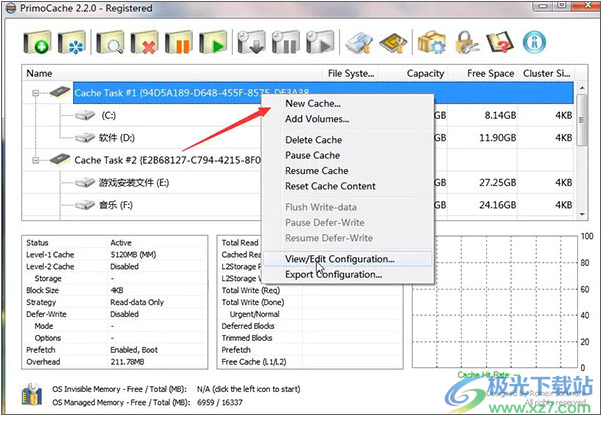604x424 pixels.
Task: Sort by the File System column header
Action: click(350, 73)
